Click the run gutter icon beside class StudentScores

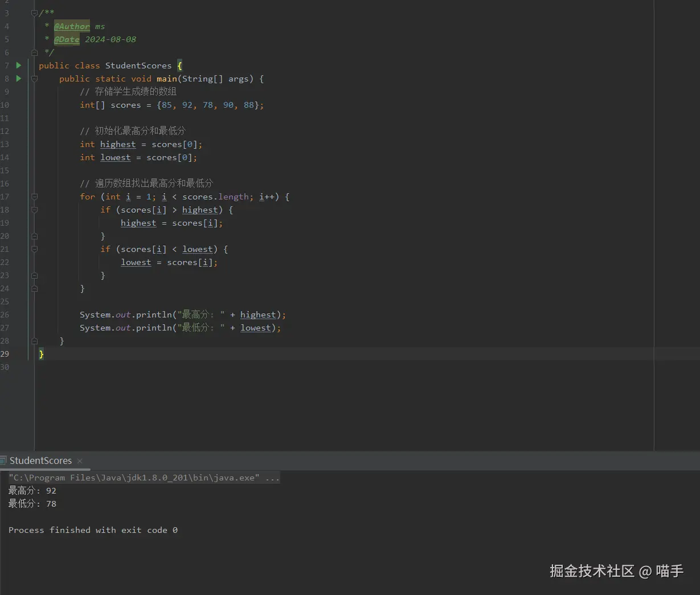tap(18, 66)
